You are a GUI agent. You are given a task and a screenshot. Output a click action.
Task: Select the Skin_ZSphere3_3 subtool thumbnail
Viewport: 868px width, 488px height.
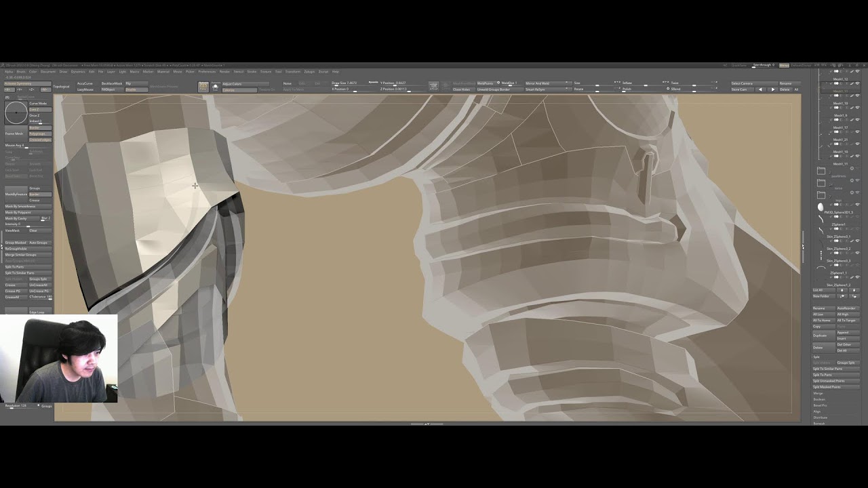821,255
